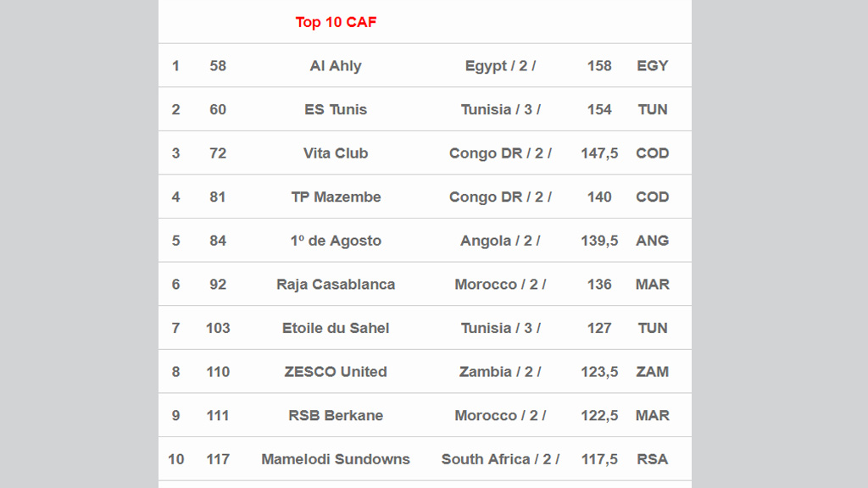This screenshot has width=868, height=488.
Task: Select Etoile du Sahel club
Action: pos(336,328)
